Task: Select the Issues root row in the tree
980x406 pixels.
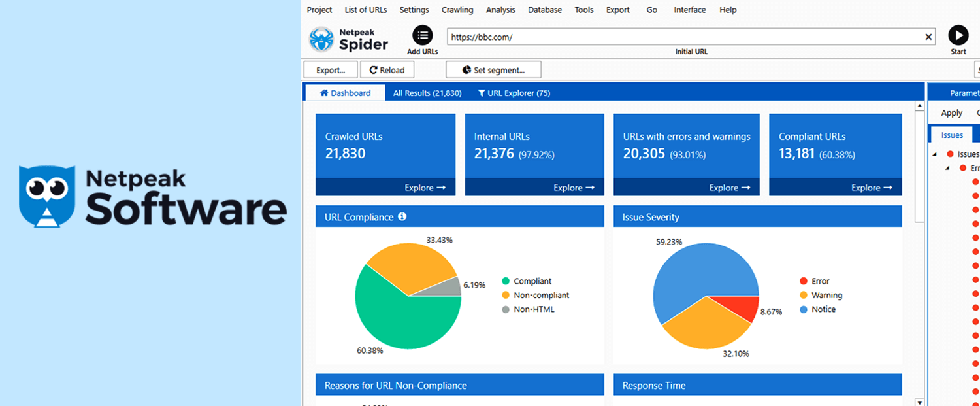Action: click(962, 154)
